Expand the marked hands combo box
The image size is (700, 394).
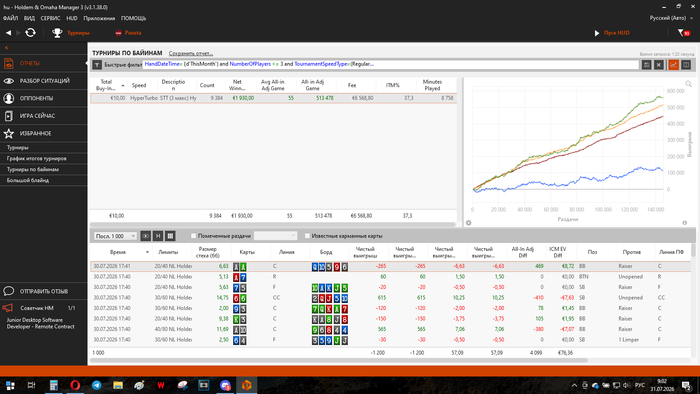pos(275,236)
